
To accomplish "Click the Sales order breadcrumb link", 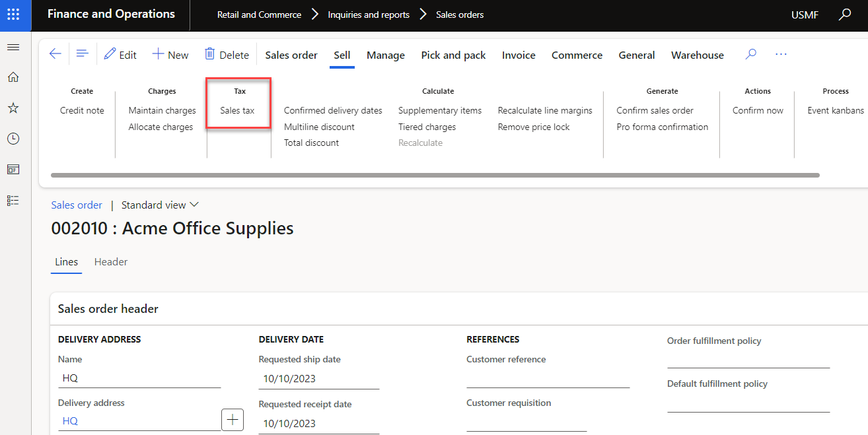I will (77, 205).
